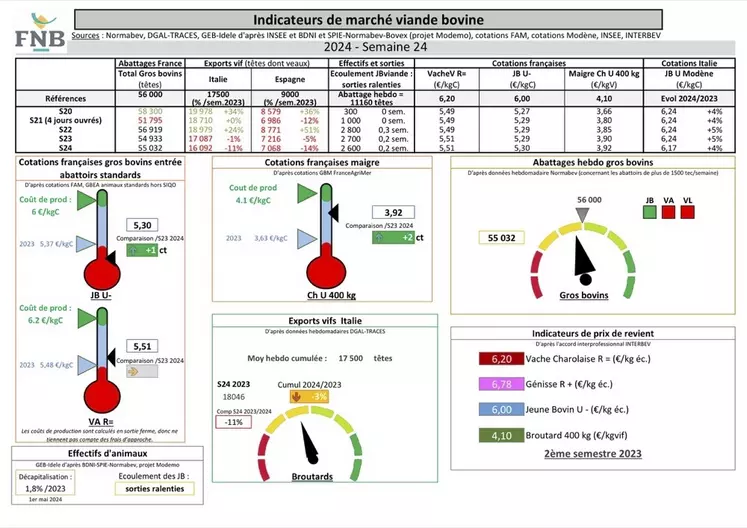Click blue 2023 triangle on Ch U 400 kg thermometer
The height and width of the screenshot is (528, 747).
coord(307,239)
